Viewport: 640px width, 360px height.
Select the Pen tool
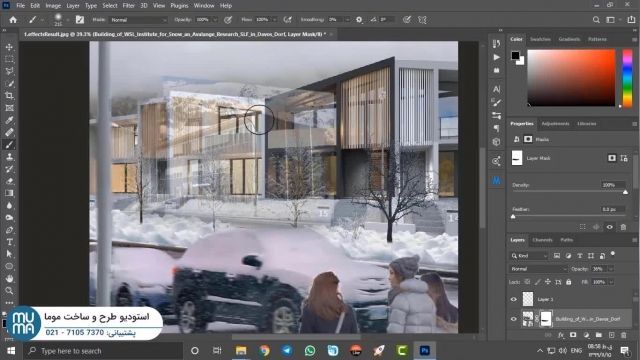pos(9,230)
